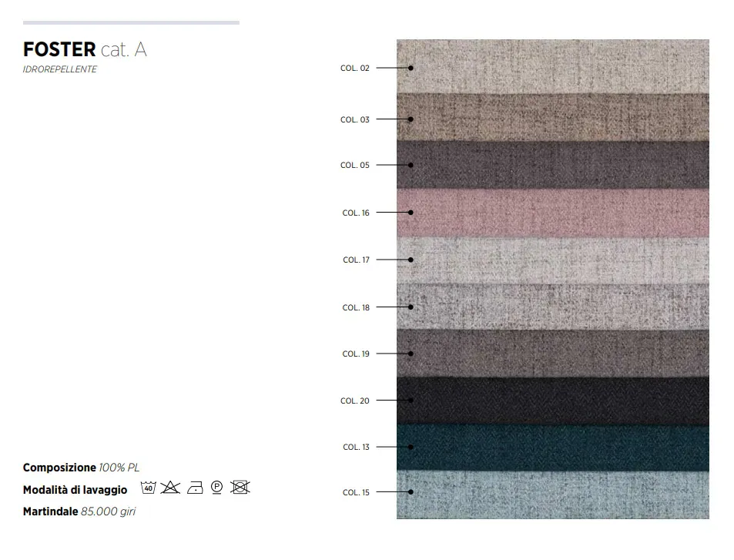Click the COL. 16 label text
Image resolution: width=734 pixels, height=560 pixels.
click(356, 213)
